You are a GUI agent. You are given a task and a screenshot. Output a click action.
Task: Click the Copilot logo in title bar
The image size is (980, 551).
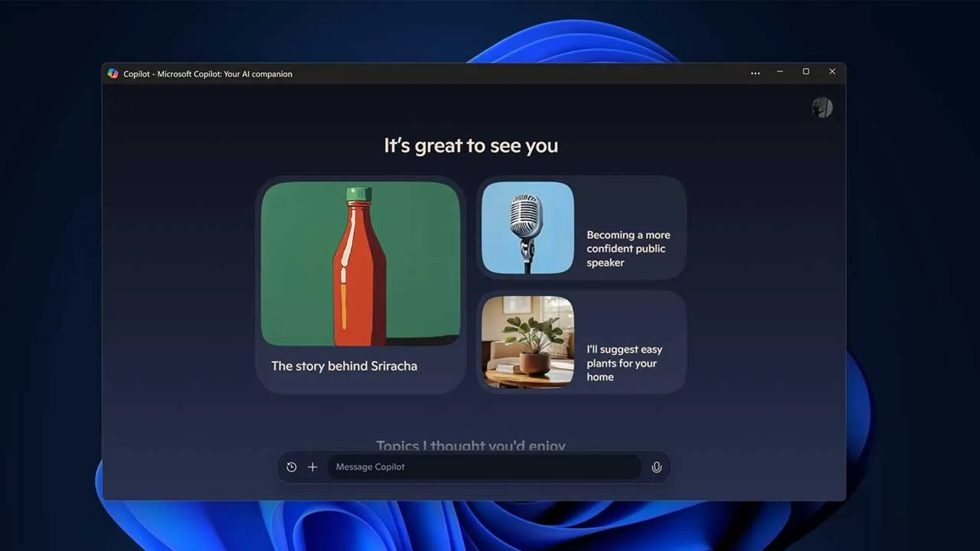pos(113,73)
